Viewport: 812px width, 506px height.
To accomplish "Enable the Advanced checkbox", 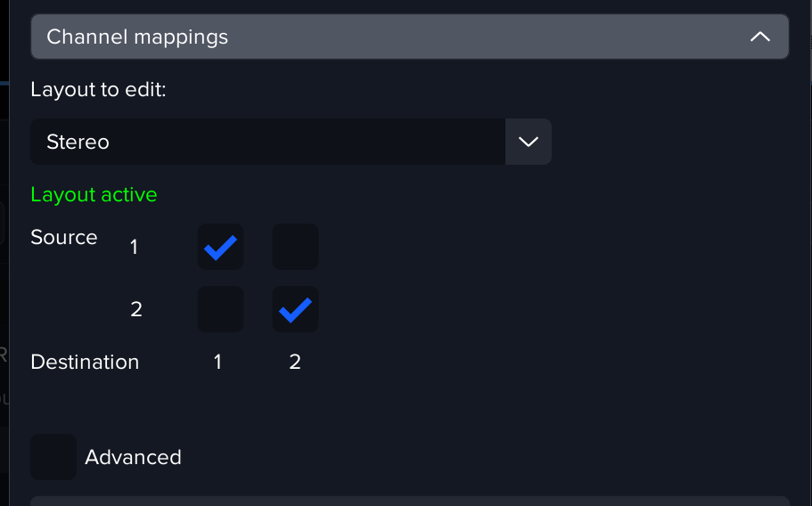I will pyautogui.click(x=53, y=457).
